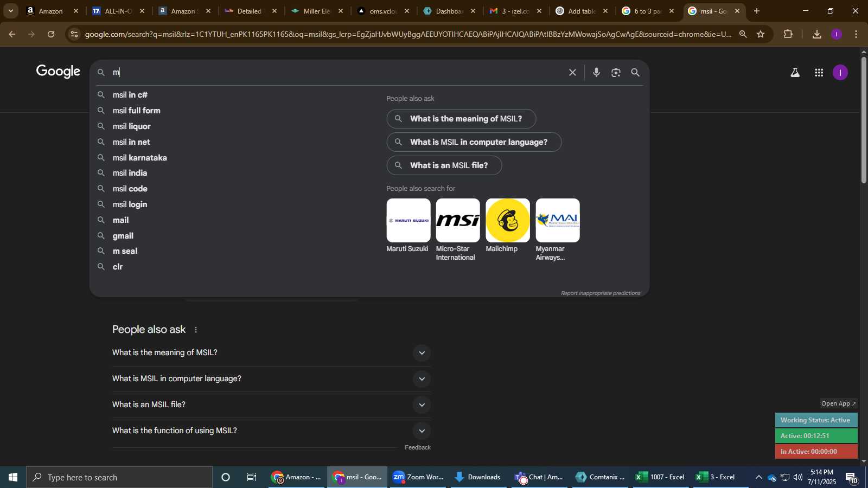Click into the Google search input field

click(x=336, y=73)
